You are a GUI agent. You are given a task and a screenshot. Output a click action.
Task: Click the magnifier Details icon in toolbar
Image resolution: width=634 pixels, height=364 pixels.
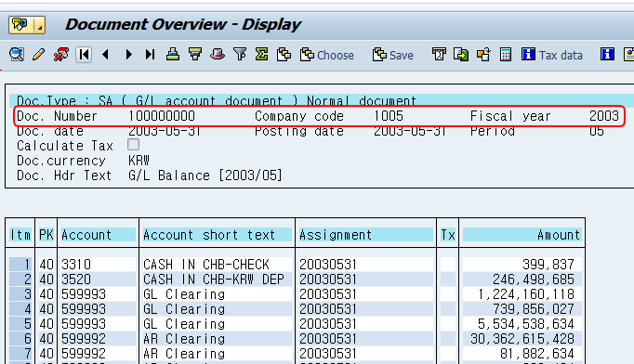point(17,55)
